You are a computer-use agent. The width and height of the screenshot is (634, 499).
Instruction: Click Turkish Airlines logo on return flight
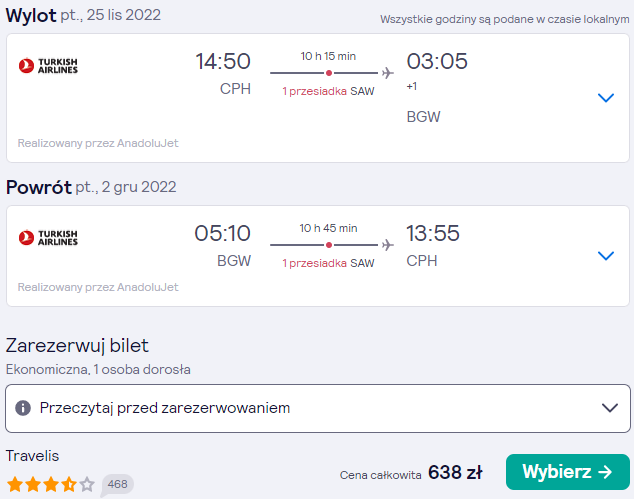48,237
